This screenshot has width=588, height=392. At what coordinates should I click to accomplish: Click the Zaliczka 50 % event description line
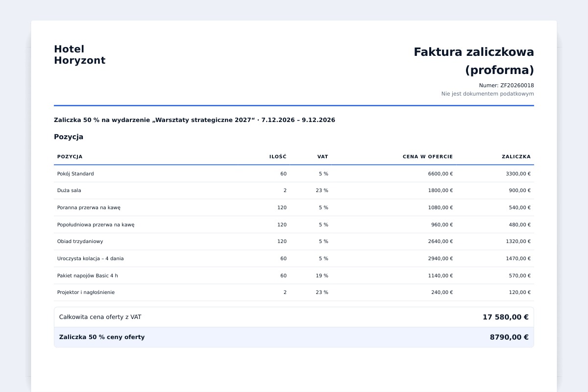pyautogui.click(x=195, y=120)
